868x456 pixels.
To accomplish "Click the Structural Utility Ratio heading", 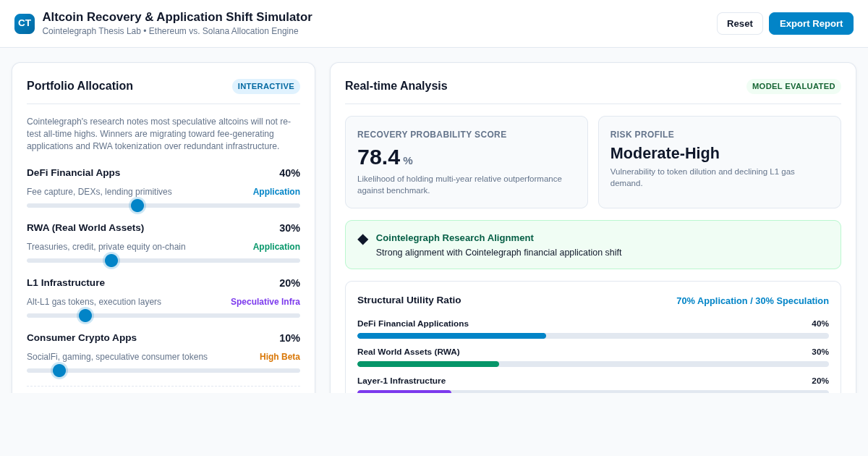I will [409, 300].
